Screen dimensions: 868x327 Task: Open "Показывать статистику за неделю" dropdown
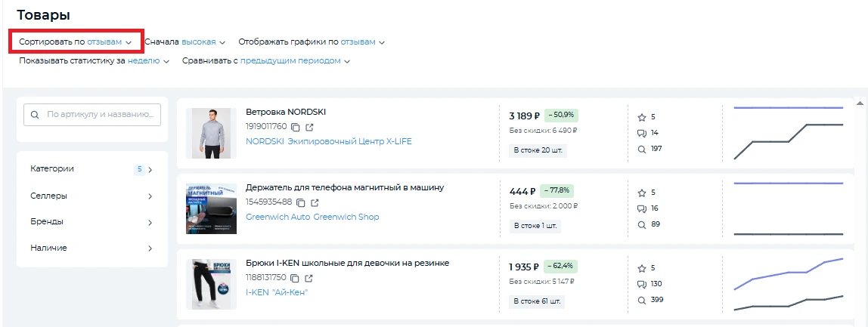click(95, 61)
